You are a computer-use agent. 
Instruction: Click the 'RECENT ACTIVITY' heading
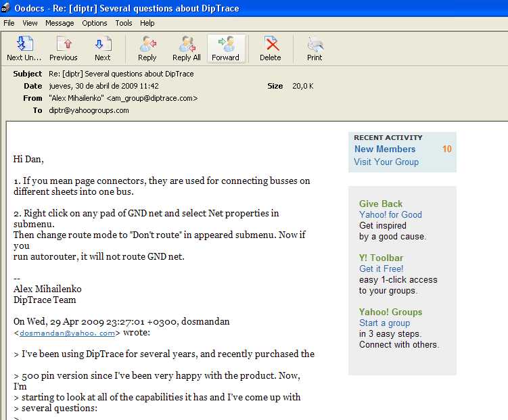[x=388, y=137]
